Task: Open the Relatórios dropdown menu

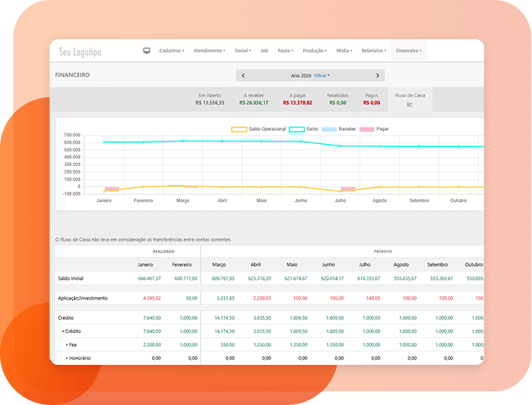Action: pos(374,51)
